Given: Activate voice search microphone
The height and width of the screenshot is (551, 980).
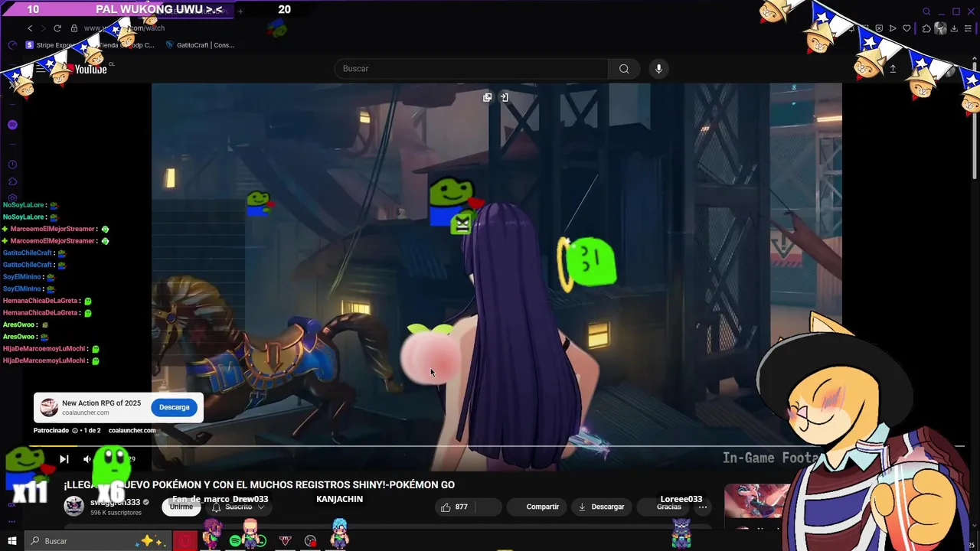Looking at the screenshot, I should pyautogui.click(x=658, y=69).
